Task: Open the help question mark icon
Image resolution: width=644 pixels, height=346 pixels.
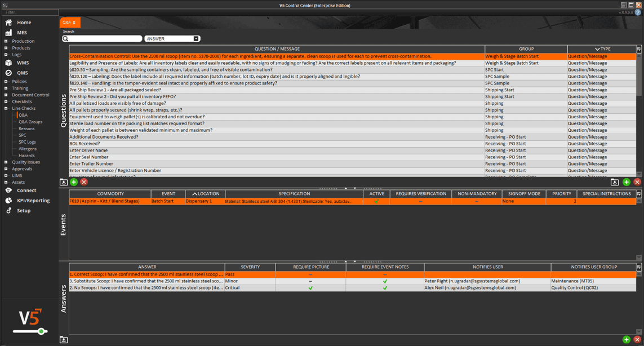Action: [638, 13]
